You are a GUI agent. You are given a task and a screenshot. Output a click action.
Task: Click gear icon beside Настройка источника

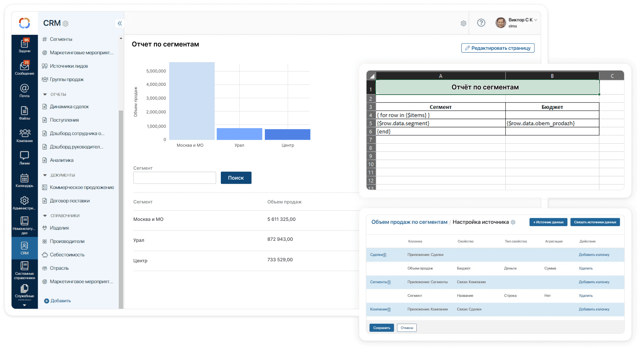click(x=513, y=222)
